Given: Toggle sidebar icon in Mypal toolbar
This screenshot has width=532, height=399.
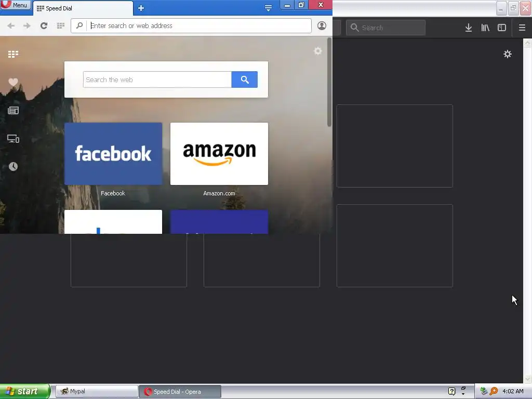Looking at the screenshot, I should pyautogui.click(x=502, y=28).
